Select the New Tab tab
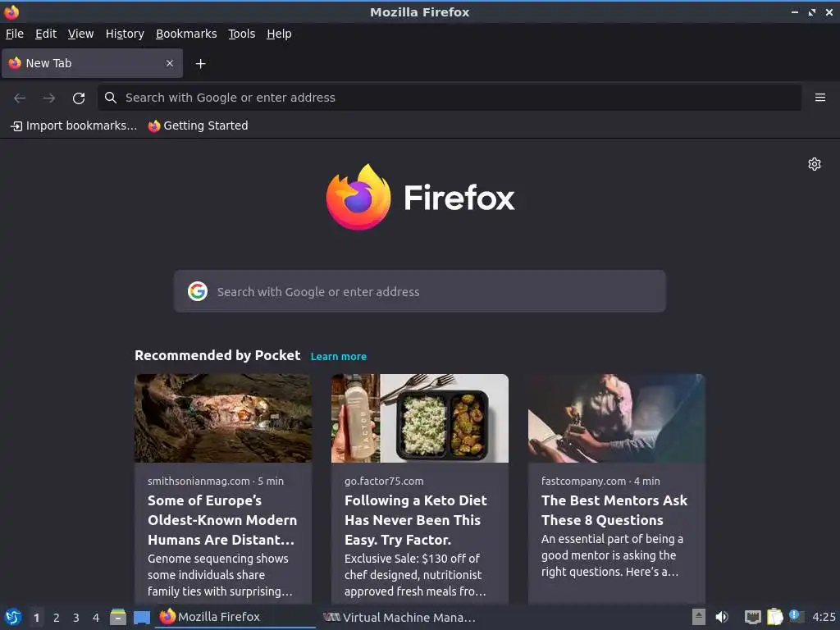The height and width of the screenshot is (630, 840). point(92,63)
